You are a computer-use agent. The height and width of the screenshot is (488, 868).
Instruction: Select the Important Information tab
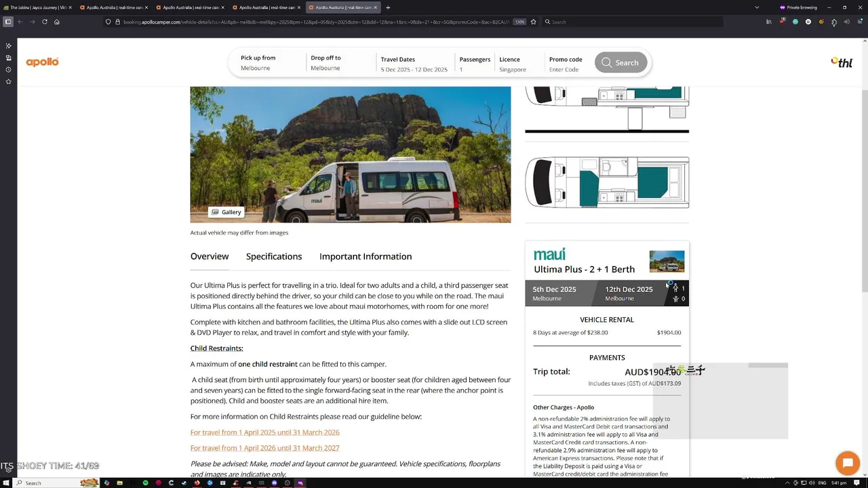click(366, 256)
